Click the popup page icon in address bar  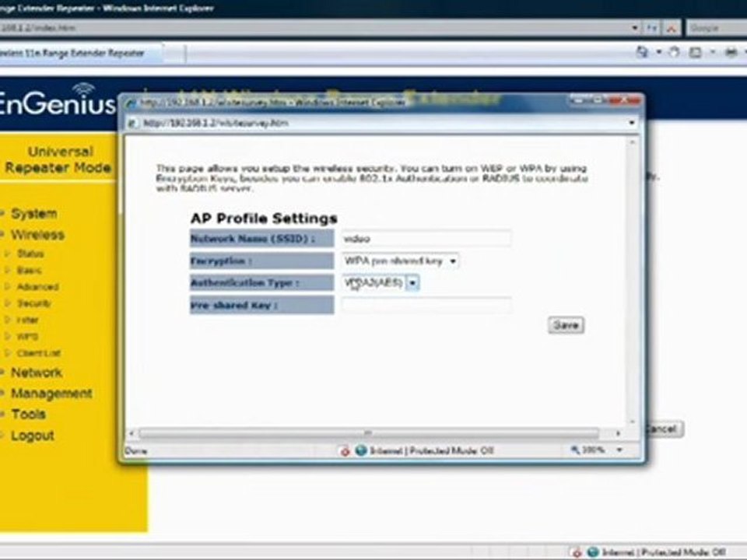coord(132,124)
